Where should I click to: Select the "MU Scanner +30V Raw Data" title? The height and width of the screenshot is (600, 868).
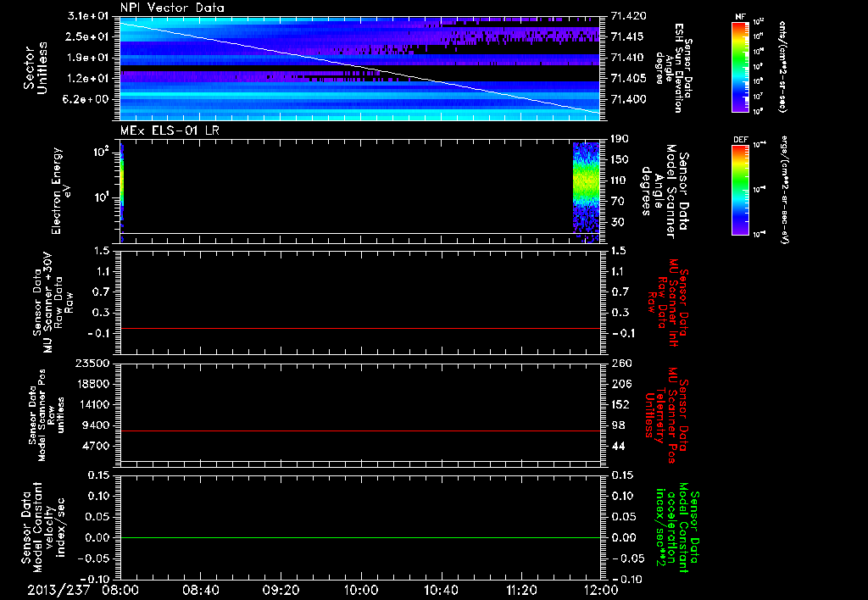pyautogui.click(x=53, y=303)
